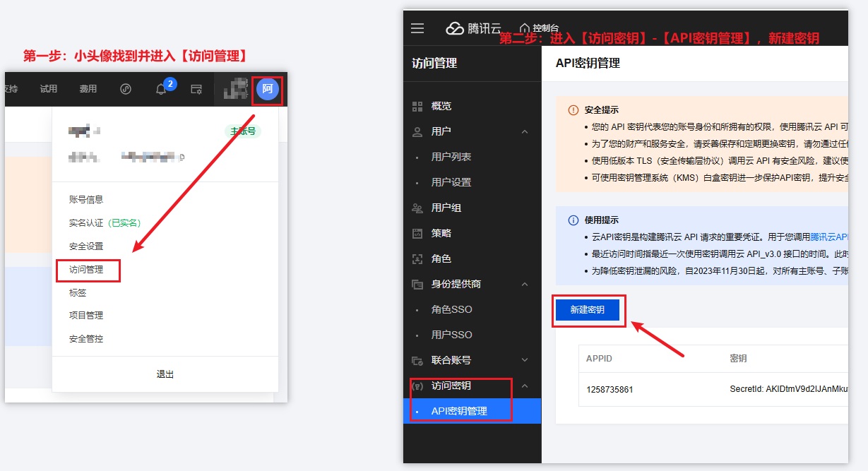Click the APPID column header

599,359
